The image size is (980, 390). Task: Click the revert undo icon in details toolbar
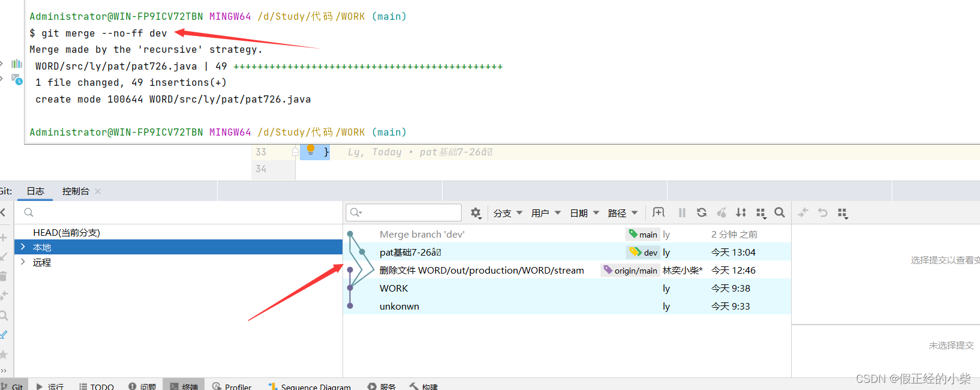(x=823, y=212)
